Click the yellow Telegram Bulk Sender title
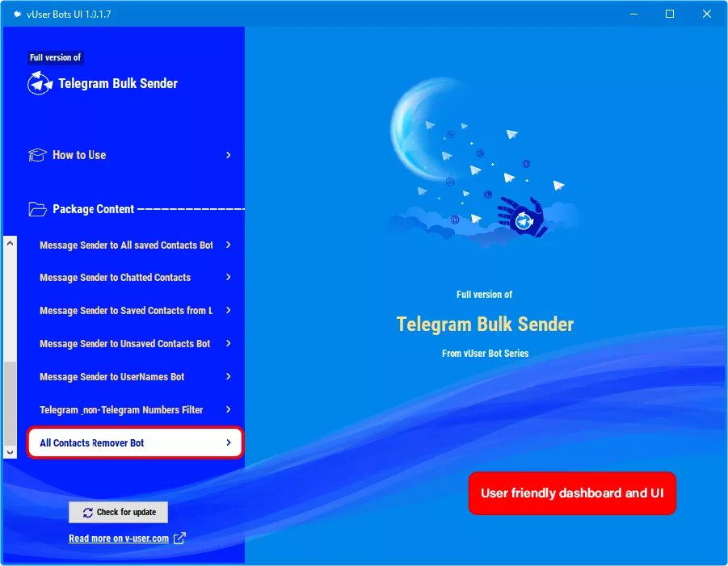The width and height of the screenshot is (728, 566). click(x=485, y=325)
